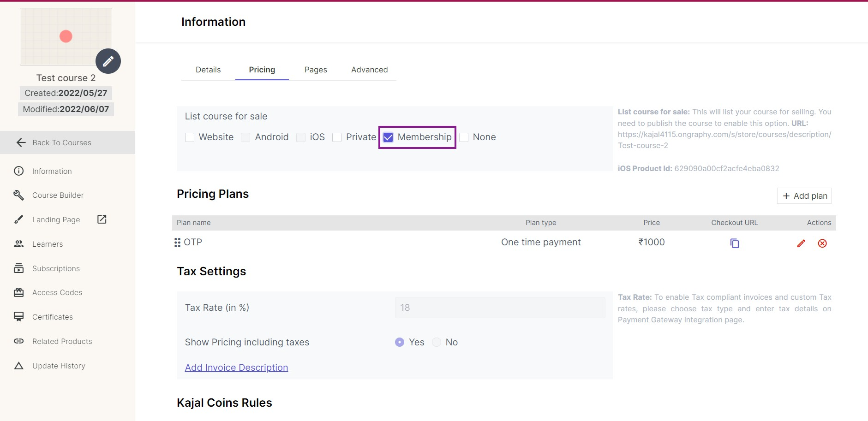Copy the OTP plan checkout URL
The height and width of the screenshot is (421, 868).
click(x=734, y=243)
